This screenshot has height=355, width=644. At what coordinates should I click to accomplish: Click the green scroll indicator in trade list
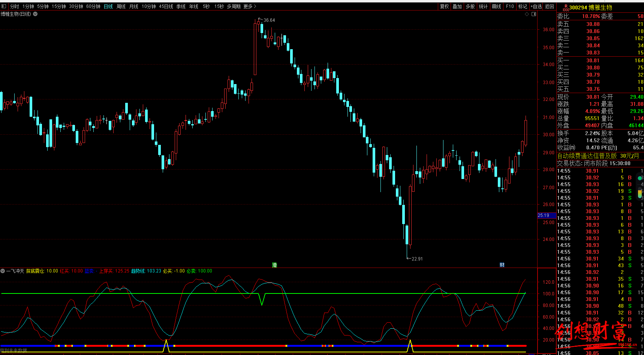[x=640, y=178]
